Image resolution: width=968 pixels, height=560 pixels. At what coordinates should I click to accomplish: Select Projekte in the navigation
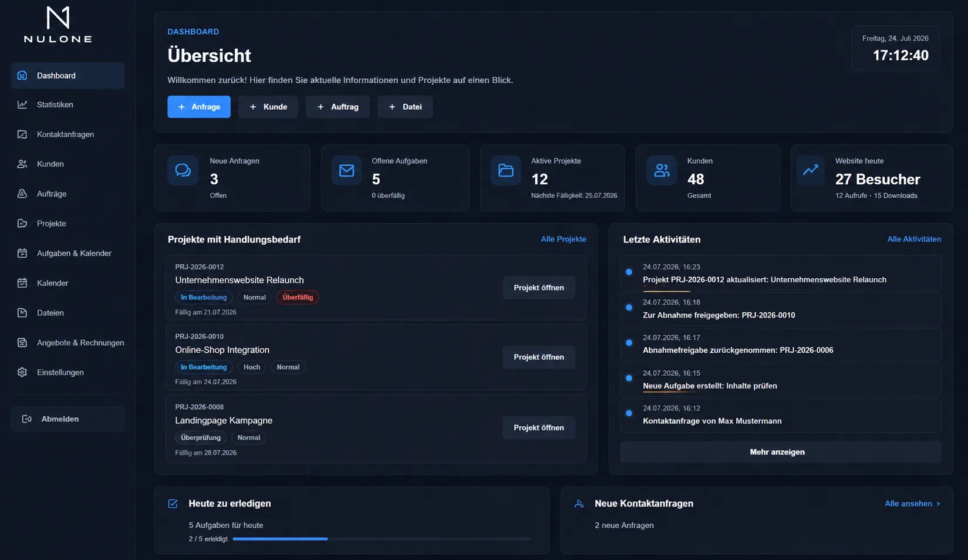[x=68, y=224]
